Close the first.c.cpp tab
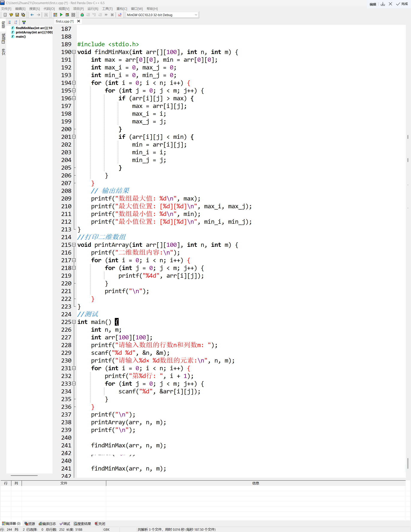411x532 pixels. (x=79, y=21)
